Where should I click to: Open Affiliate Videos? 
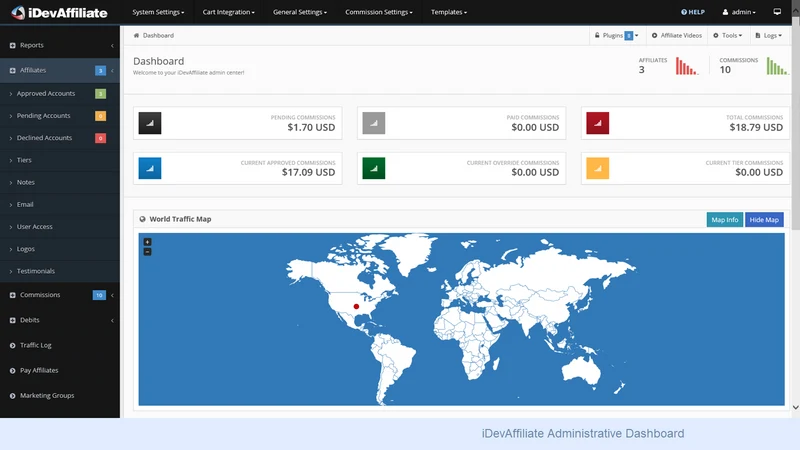click(677, 35)
